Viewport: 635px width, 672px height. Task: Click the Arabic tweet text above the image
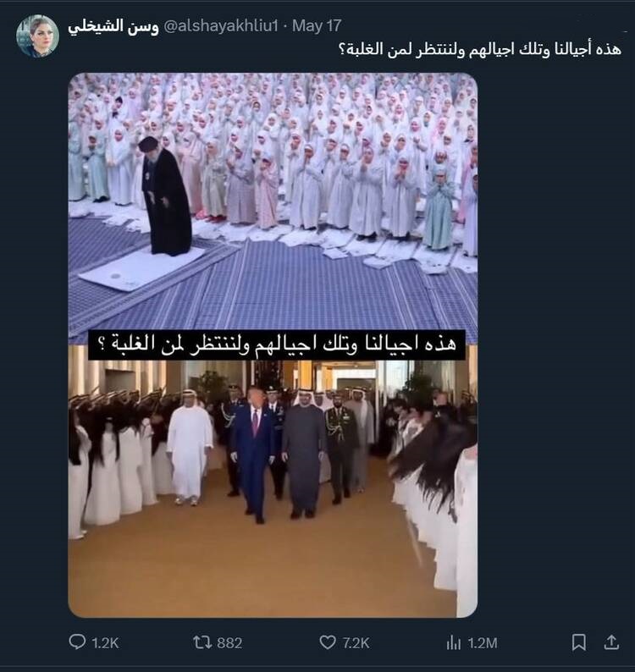pyautogui.click(x=480, y=49)
